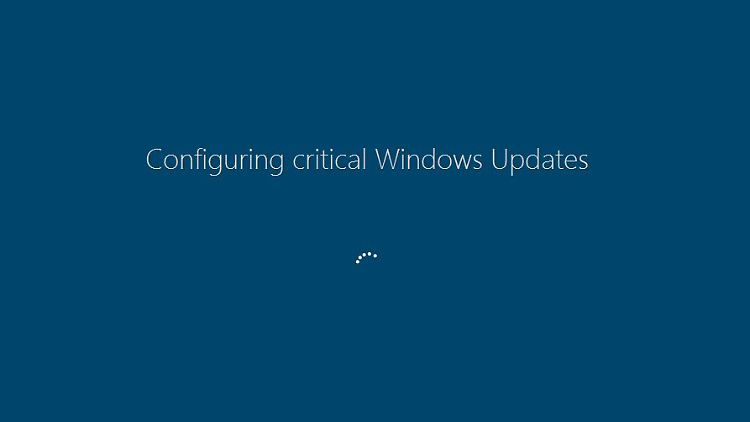Click the word "Windows" in the message
Image resolution: width=750 pixels, height=422 pixels.
click(x=428, y=159)
